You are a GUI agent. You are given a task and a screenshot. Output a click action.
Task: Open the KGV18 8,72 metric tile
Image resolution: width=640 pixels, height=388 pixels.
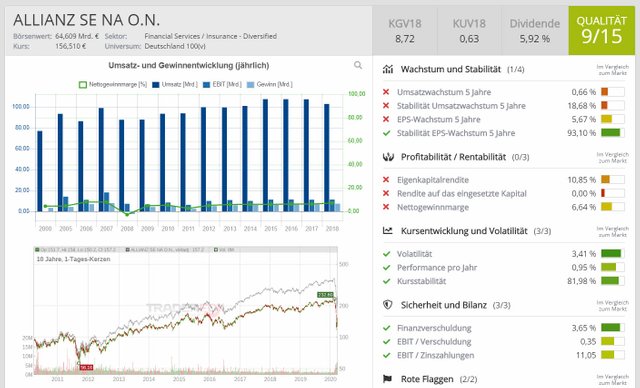404,31
